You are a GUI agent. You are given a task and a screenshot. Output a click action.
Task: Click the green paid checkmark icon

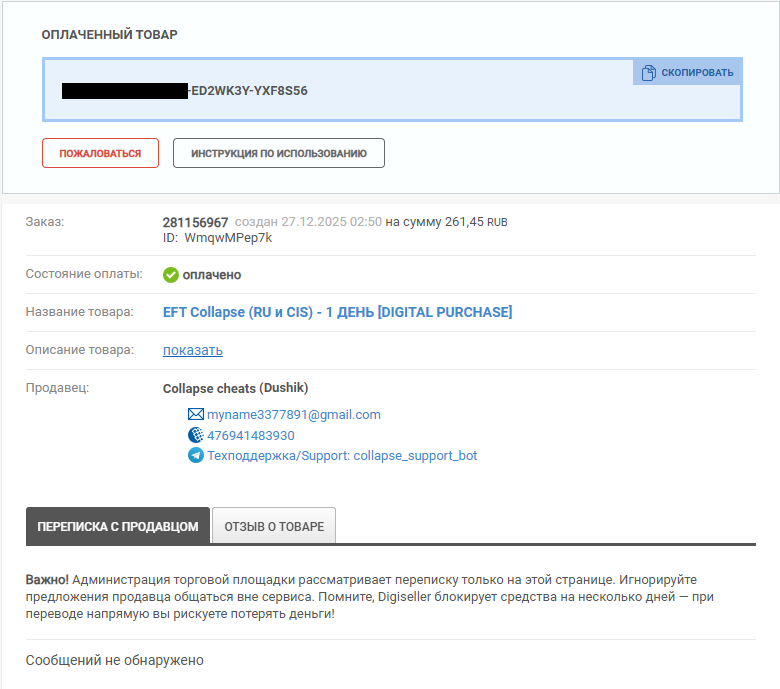coord(171,275)
